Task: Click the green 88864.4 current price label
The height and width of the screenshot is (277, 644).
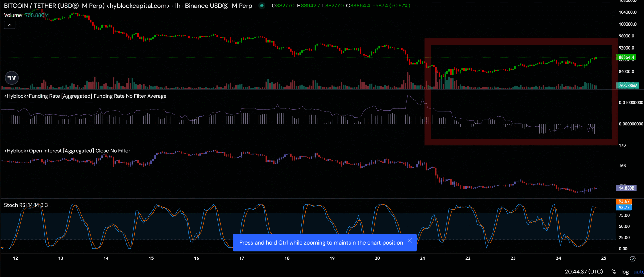Action: tap(626, 57)
